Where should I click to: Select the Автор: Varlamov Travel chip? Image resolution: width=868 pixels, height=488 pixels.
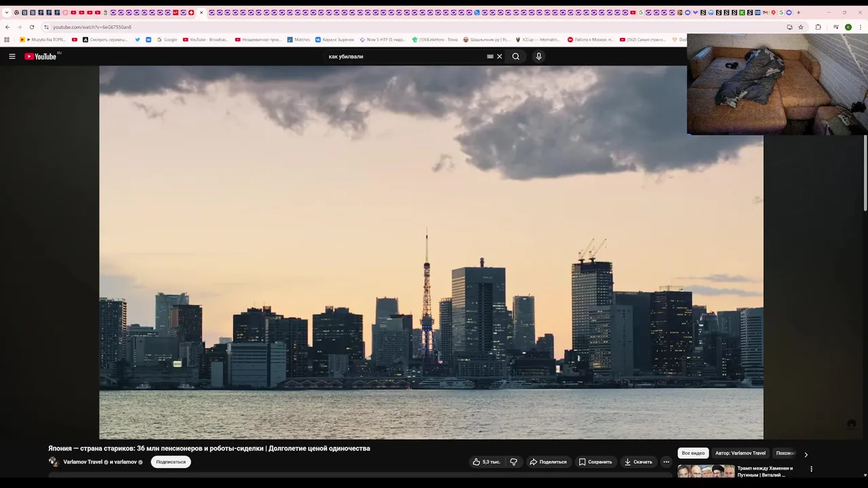pyautogui.click(x=741, y=453)
